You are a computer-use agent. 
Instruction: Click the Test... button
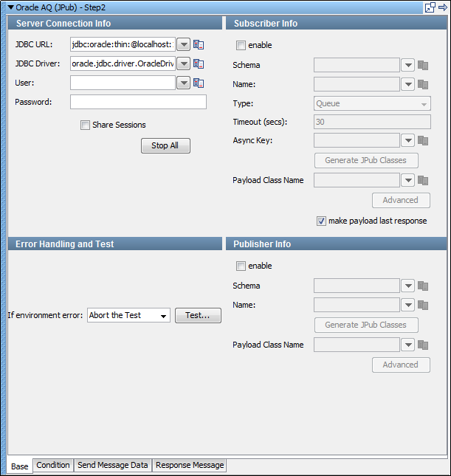[x=198, y=315]
